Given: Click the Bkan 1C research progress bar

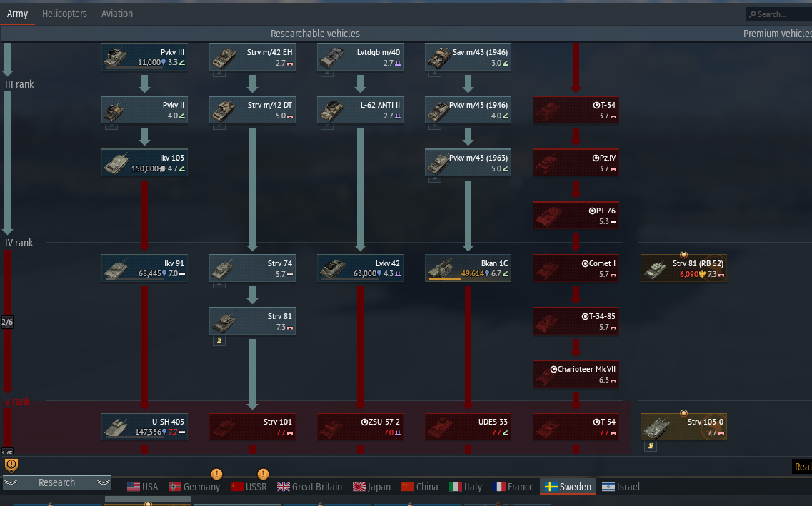Looking at the screenshot, I should [x=444, y=279].
